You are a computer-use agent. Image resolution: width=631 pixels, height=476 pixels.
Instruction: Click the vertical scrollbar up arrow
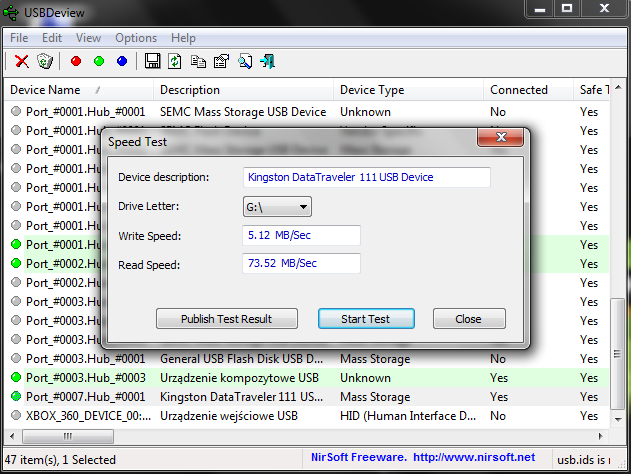618,87
